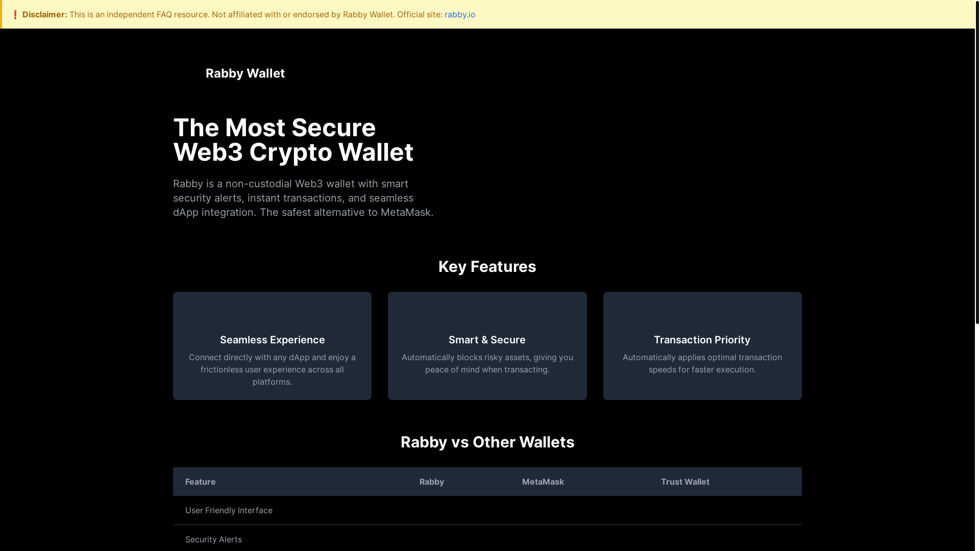Select the Transaction Priority feature card

702,346
